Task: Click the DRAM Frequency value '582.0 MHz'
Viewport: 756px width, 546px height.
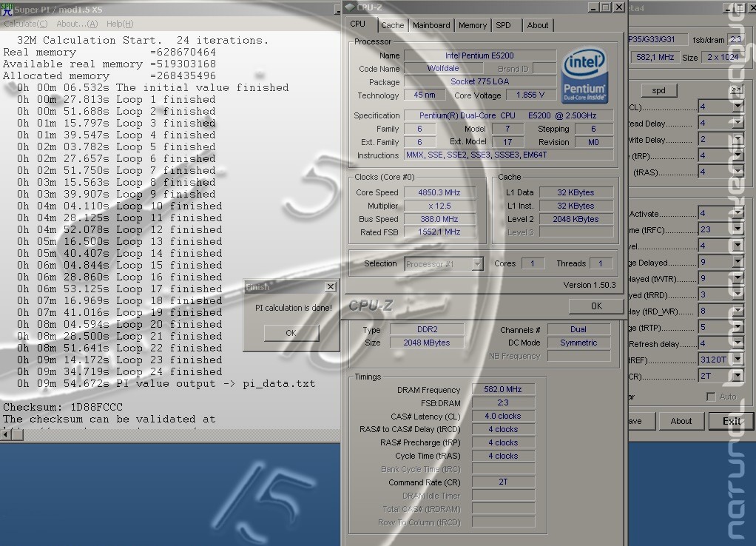Action: (503, 389)
